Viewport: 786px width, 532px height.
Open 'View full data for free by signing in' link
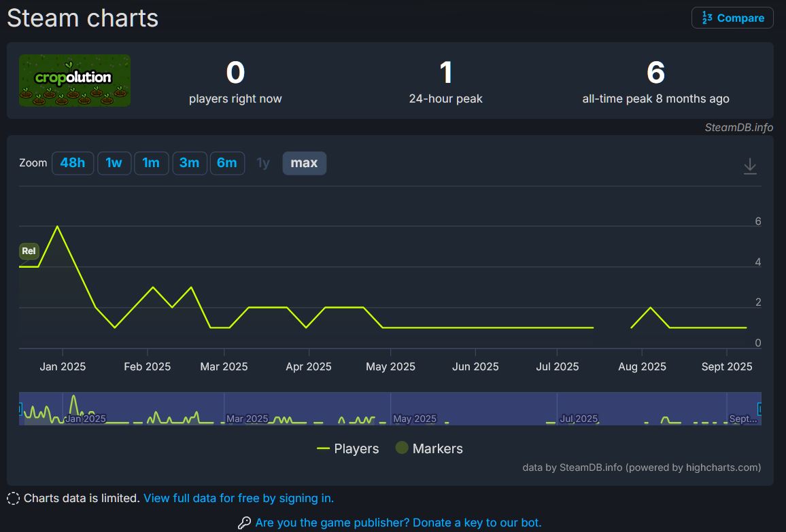pyautogui.click(x=239, y=498)
